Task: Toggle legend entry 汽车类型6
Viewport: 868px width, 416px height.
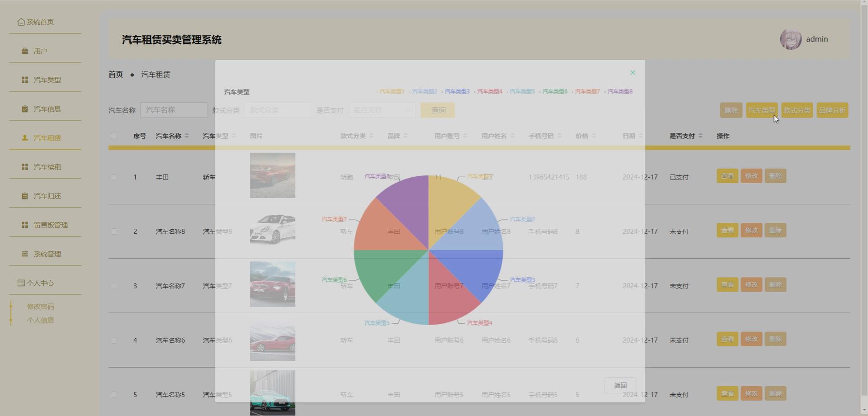Action: point(553,91)
